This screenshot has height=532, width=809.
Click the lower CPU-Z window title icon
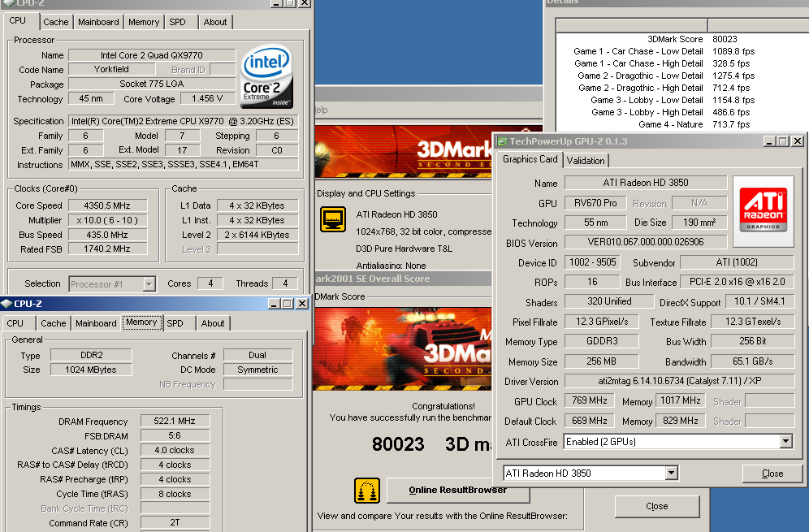(6, 304)
